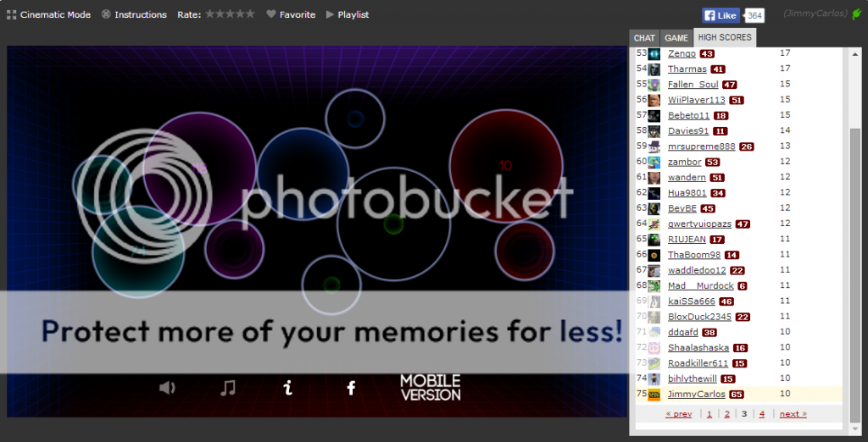Open the game's Facebook icon
Viewport: 868px width, 442px height.
(x=350, y=388)
